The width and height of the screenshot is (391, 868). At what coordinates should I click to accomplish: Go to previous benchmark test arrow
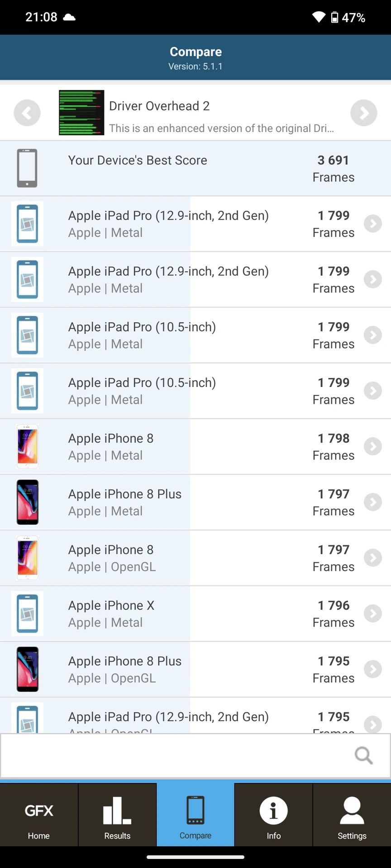coord(27,113)
